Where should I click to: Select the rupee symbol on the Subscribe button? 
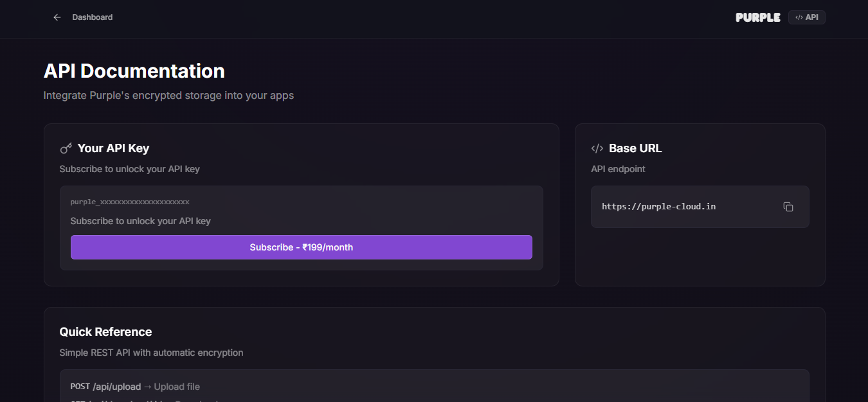303,247
